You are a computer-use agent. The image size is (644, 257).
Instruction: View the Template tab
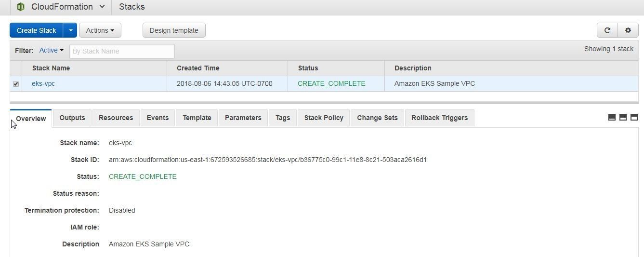[x=197, y=118]
